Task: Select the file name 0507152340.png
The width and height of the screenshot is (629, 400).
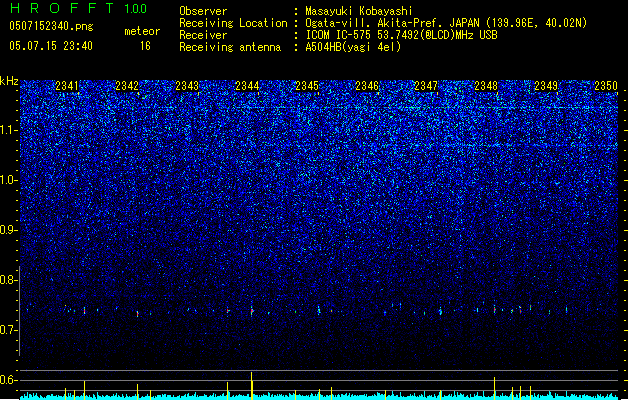Action: pos(51,26)
